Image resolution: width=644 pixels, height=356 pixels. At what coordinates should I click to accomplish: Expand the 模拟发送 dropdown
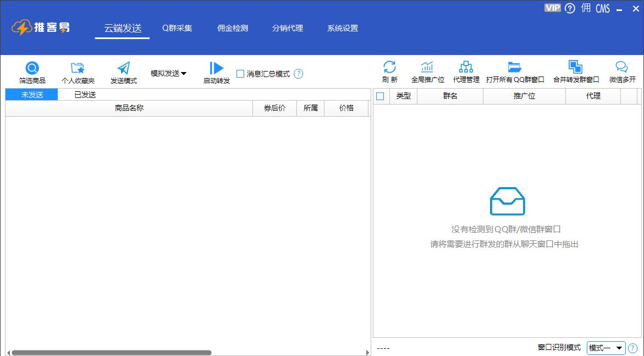pos(168,73)
